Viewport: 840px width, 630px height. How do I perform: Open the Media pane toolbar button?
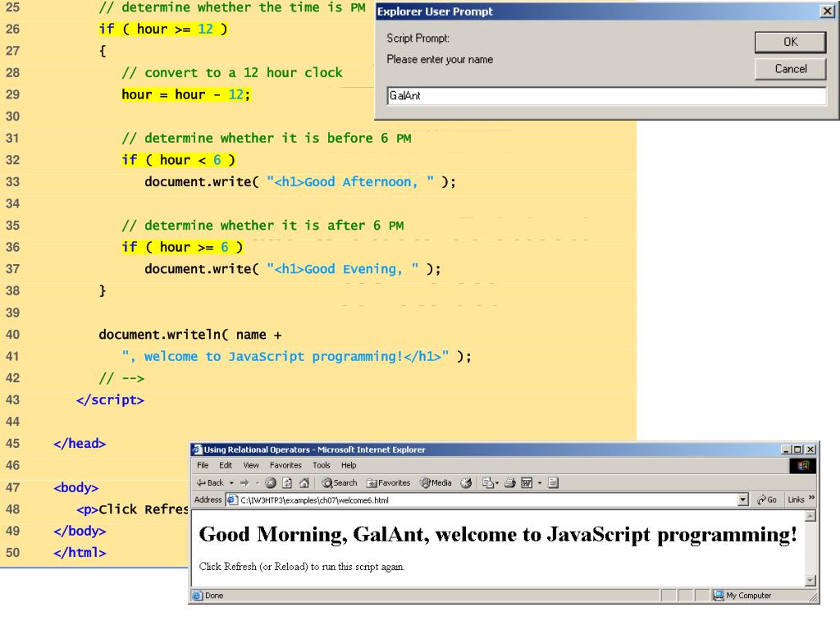pyautogui.click(x=436, y=482)
